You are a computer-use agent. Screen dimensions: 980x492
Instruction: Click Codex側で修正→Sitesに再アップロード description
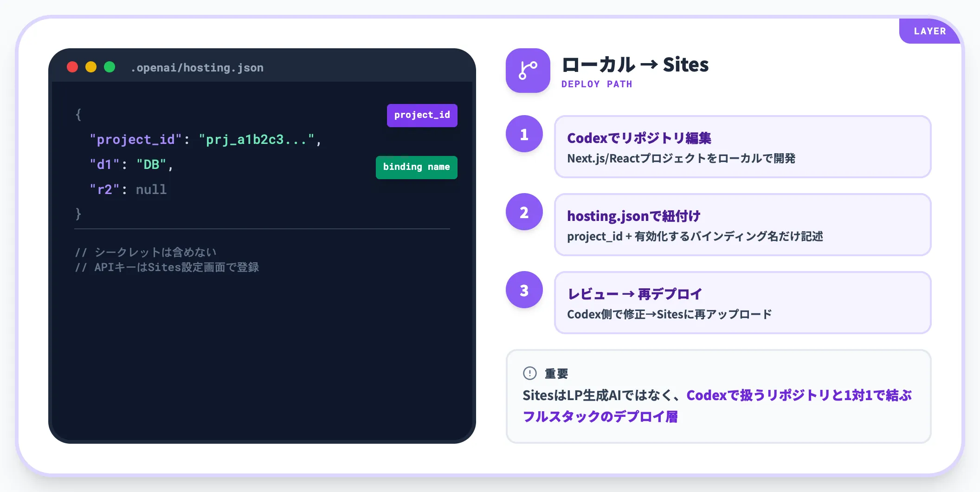tap(670, 314)
